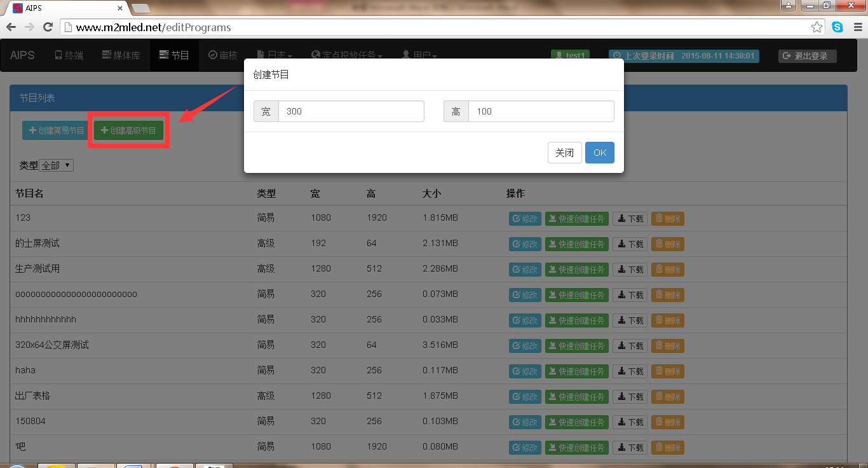This screenshot has width=868, height=468.
Task: Download program 123
Action: click(x=630, y=219)
